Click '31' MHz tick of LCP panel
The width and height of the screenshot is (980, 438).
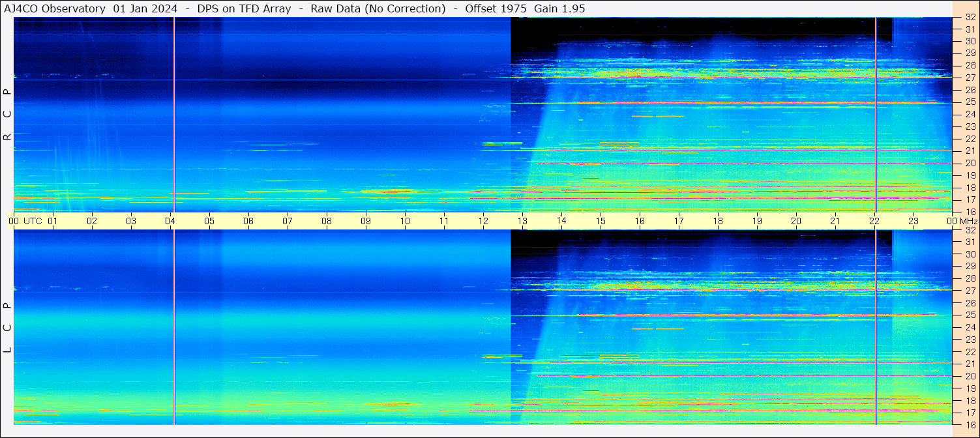pos(970,242)
